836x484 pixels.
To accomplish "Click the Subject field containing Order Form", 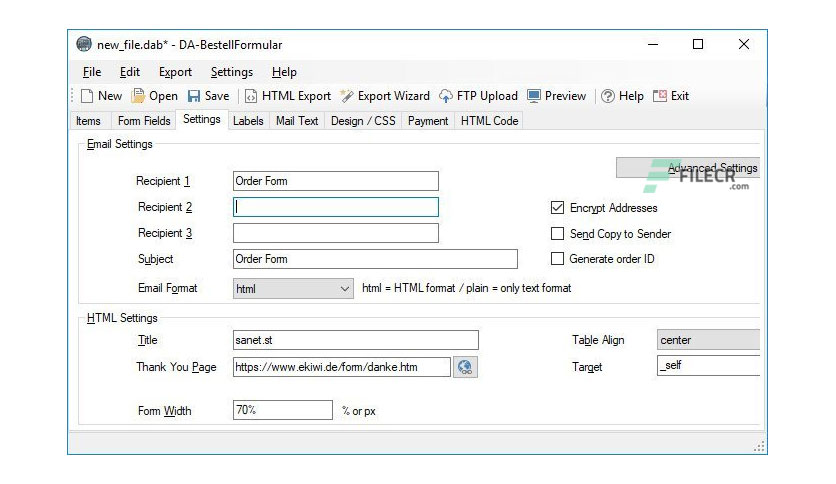I will (x=375, y=259).
